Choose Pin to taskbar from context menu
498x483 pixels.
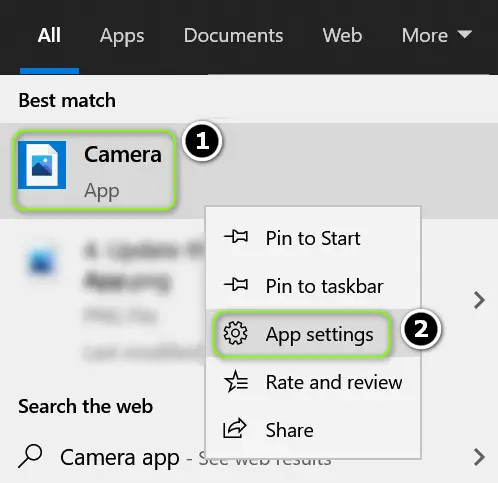[313, 286]
